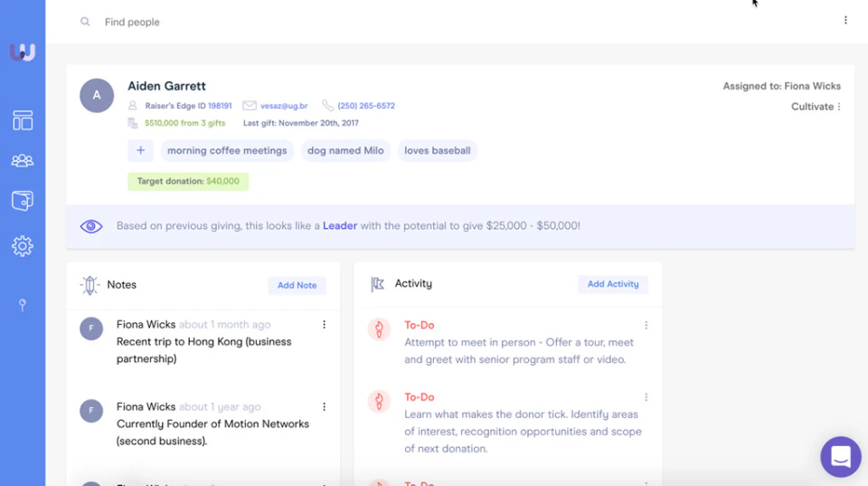
Task: Select Currently Founder of Motion Networks note
Action: click(212, 433)
